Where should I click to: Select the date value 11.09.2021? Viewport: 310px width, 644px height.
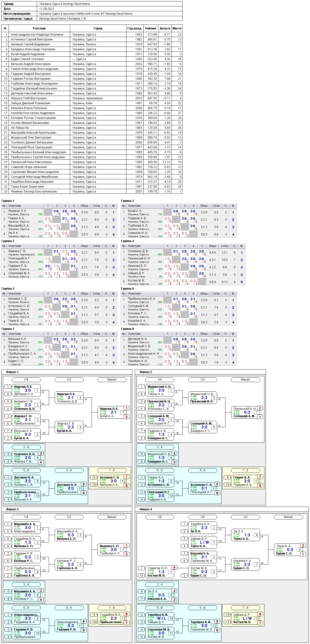tap(47, 9)
